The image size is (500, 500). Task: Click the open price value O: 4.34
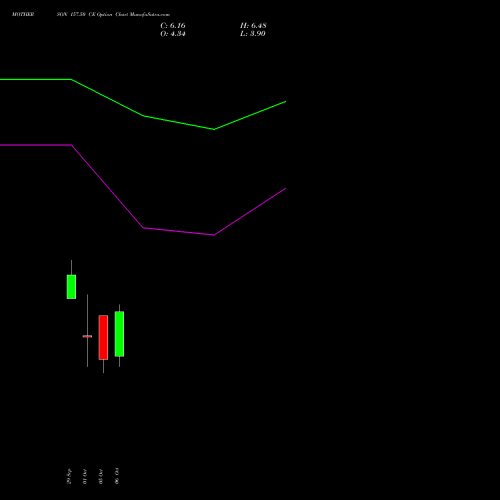click(x=173, y=34)
